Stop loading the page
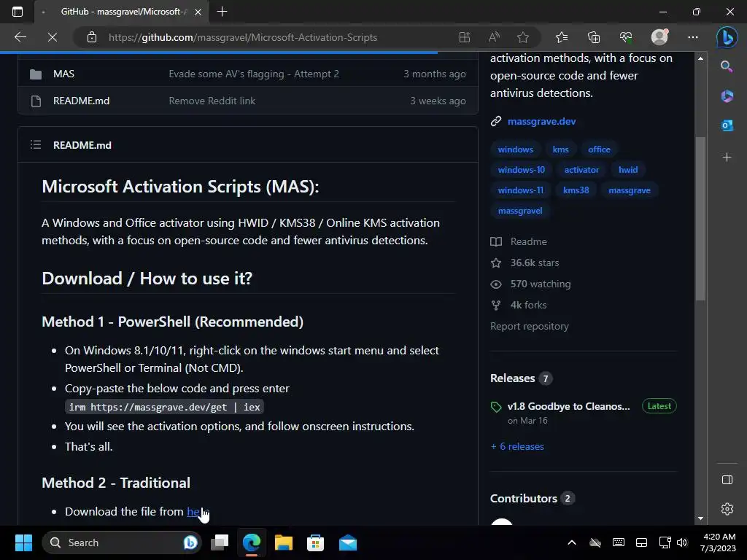The image size is (747, 560). [x=53, y=37]
